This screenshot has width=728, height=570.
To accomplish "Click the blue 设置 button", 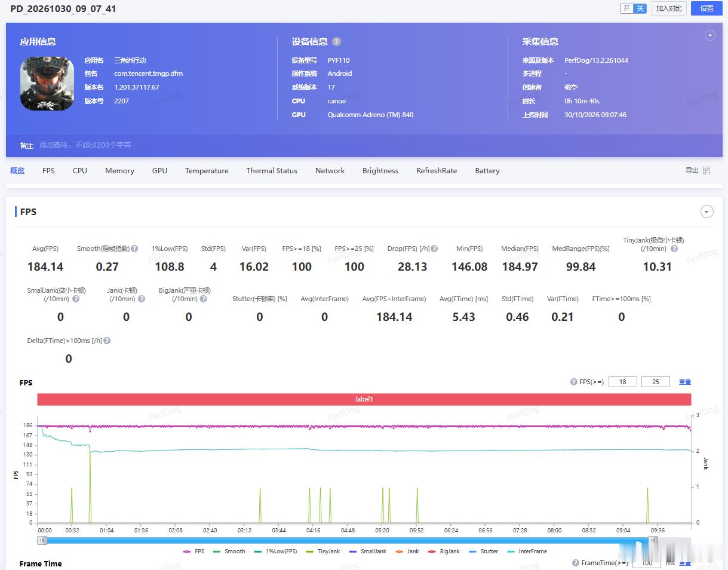I will 707,8.
